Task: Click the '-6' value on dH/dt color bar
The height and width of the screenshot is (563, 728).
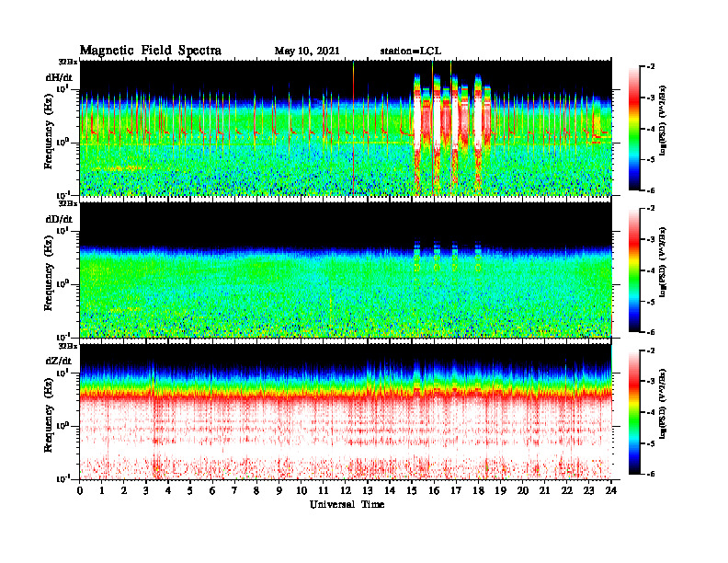Action: click(651, 191)
